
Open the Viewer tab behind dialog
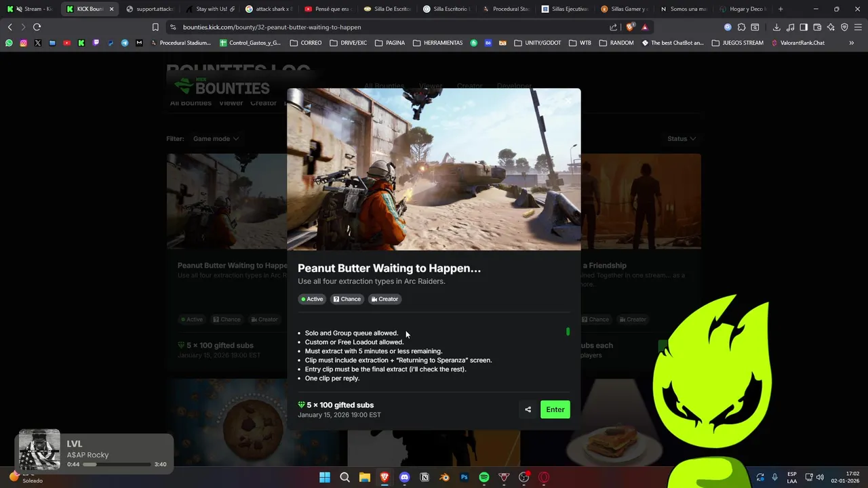(231, 103)
